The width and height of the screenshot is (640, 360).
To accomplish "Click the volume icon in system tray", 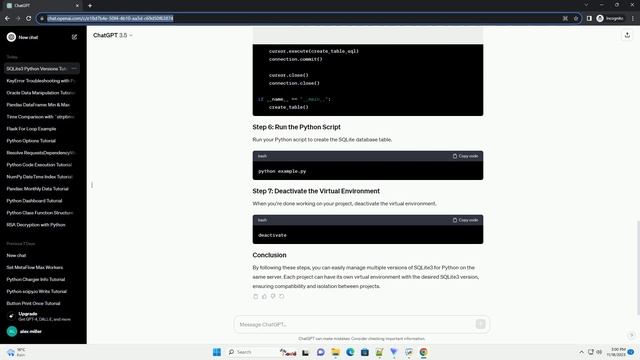I will [599, 352].
